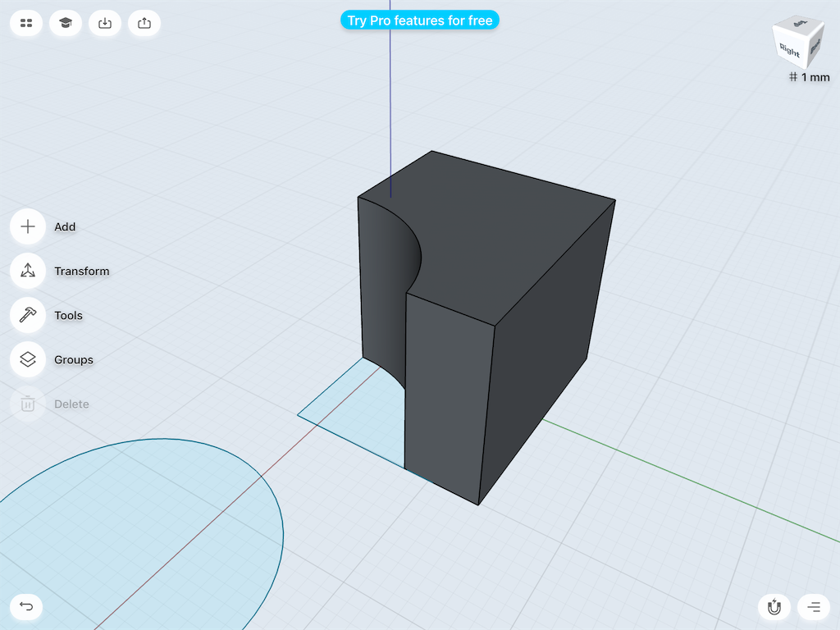Image resolution: width=840 pixels, height=630 pixels.
Task: Click the Right face of view cube
Action: [788, 50]
